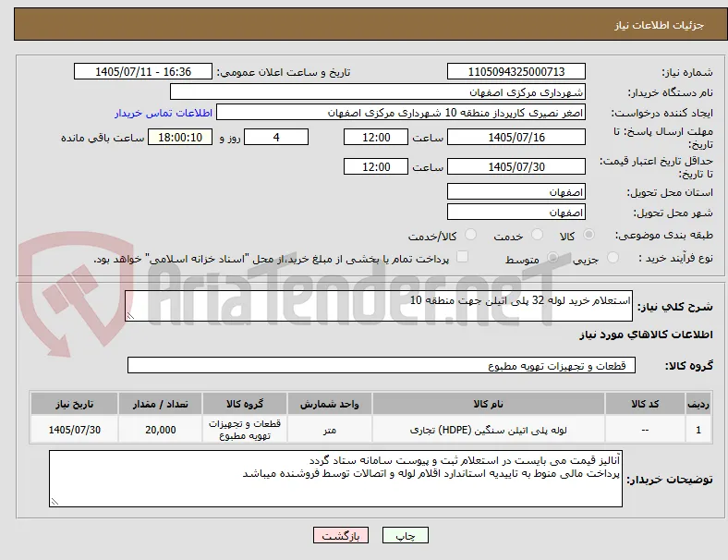728x560 pixels.
Task: Click the گروه کالا column header
Action: [x=245, y=404]
